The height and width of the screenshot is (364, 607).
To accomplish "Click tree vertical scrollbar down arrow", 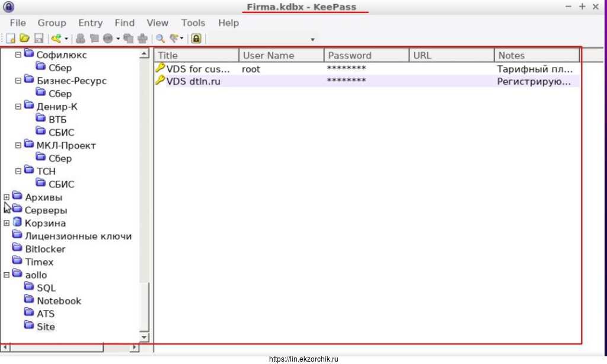I will tap(144, 337).
